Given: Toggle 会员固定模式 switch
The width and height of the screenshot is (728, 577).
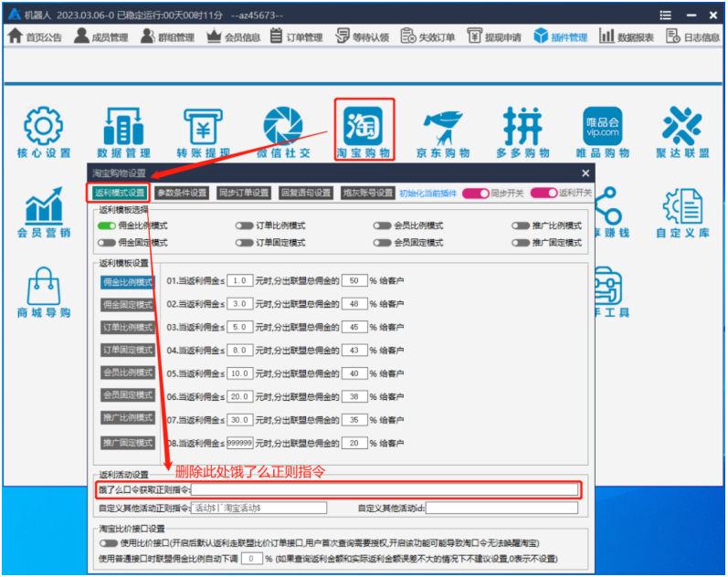Looking at the screenshot, I should tap(382, 243).
